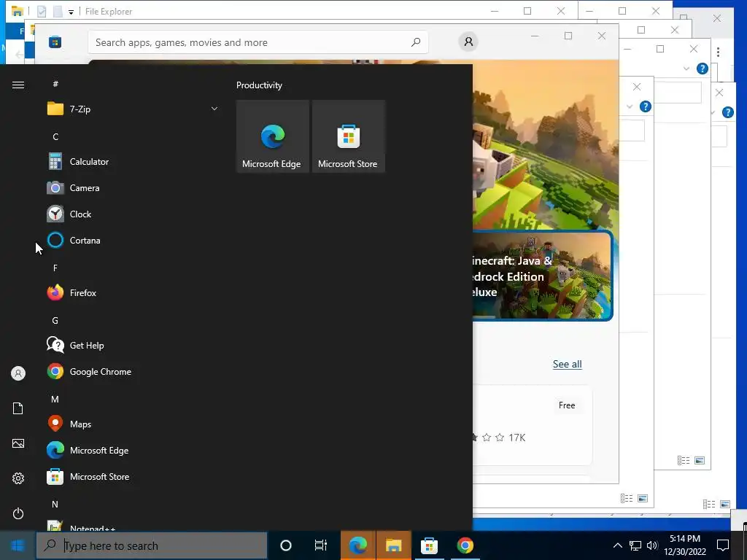Image resolution: width=747 pixels, height=560 pixels.
Task: Open the Clock app
Action: [x=133, y=214]
